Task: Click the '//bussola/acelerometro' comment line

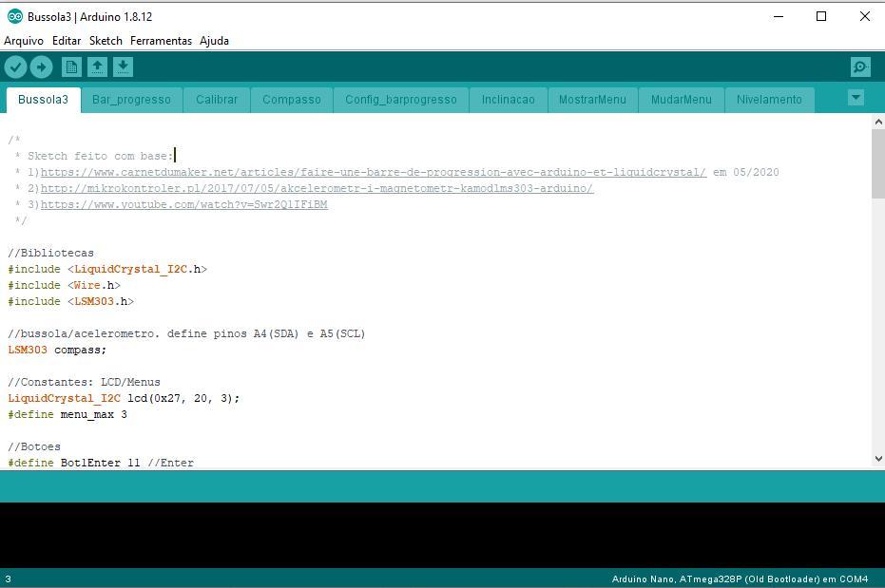Action: click(186, 333)
